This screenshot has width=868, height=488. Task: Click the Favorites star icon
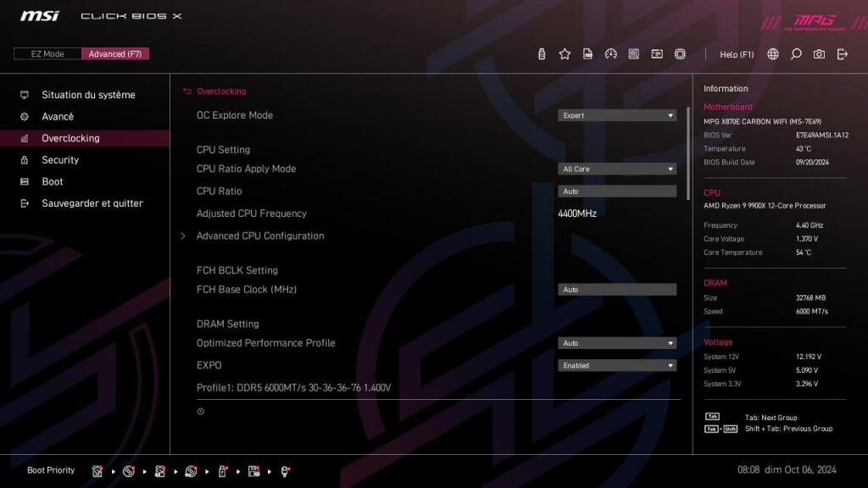point(565,53)
